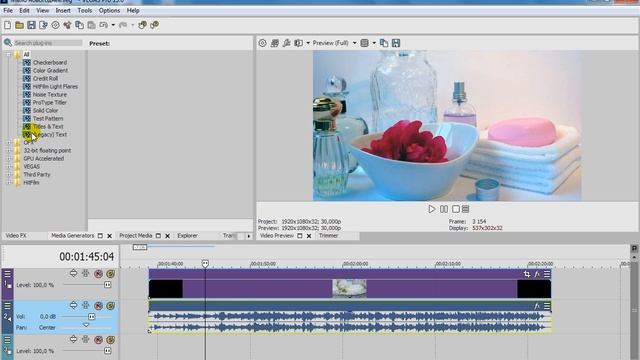Click the track 2 Vol slider handle

91,316
